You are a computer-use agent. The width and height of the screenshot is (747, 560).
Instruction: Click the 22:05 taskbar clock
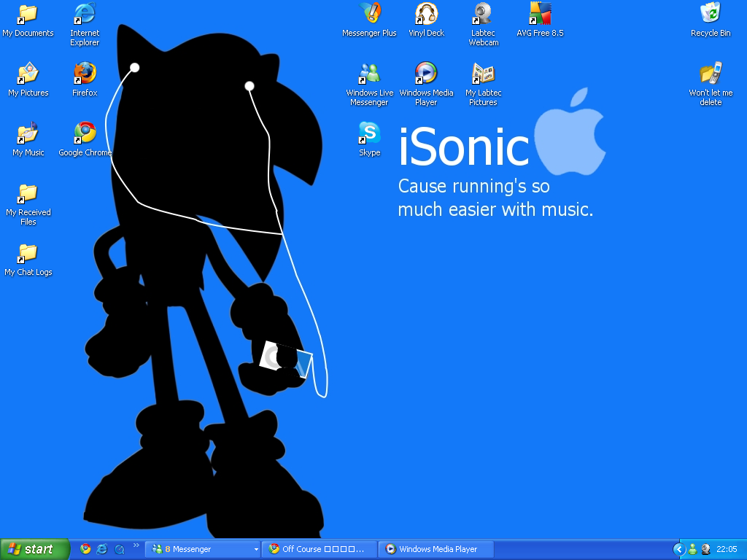click(x=727, y=549)
